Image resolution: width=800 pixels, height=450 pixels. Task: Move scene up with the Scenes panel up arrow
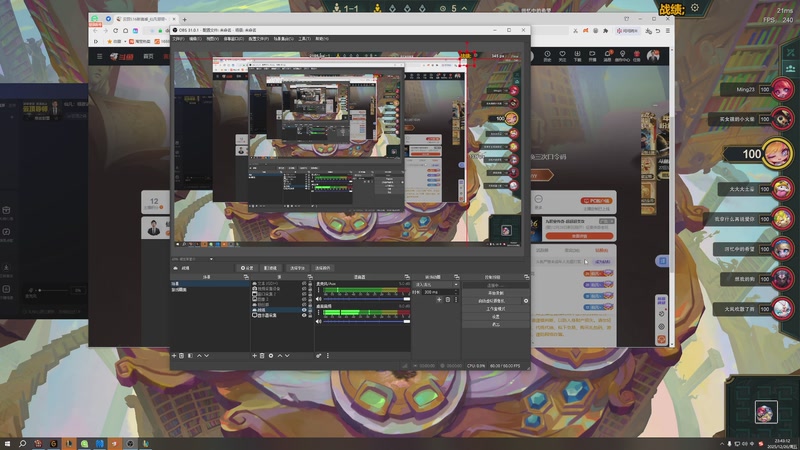coord(199,356)
